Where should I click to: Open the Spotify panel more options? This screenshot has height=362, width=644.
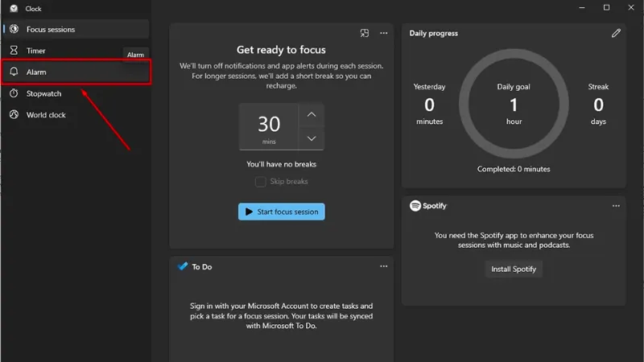(616, 206)
